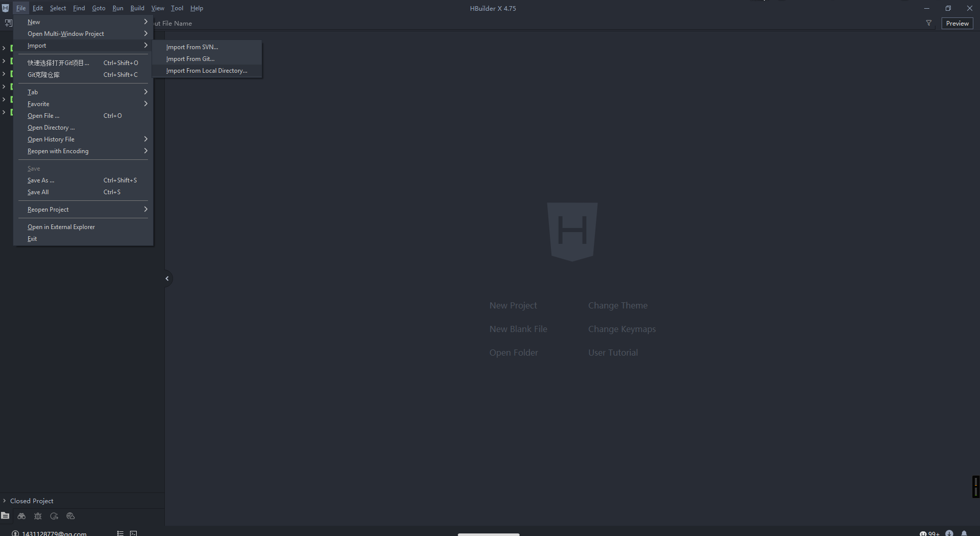This screenshot has width=980, height=536.
Task: Open the Select menu
Action: pos(58,8)
